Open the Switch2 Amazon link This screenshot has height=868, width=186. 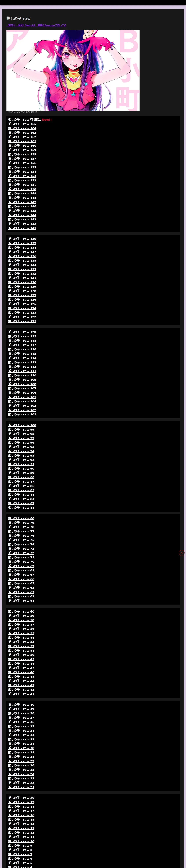click(37, 25)
